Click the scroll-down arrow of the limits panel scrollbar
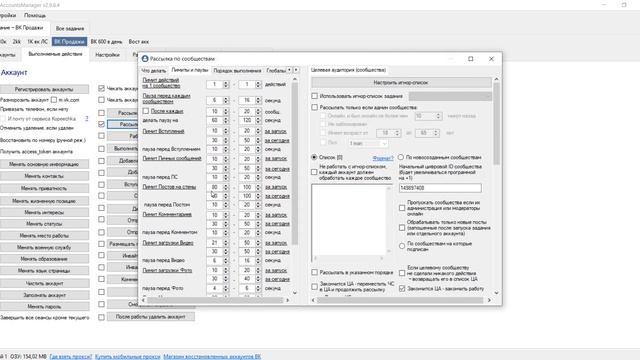Viewport: 640px width, 360px height. click(295, 293)
